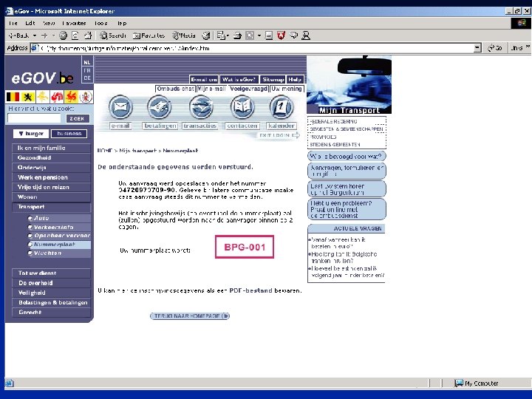
Task: Click the Sitemap header button
Action: [273, 79]
